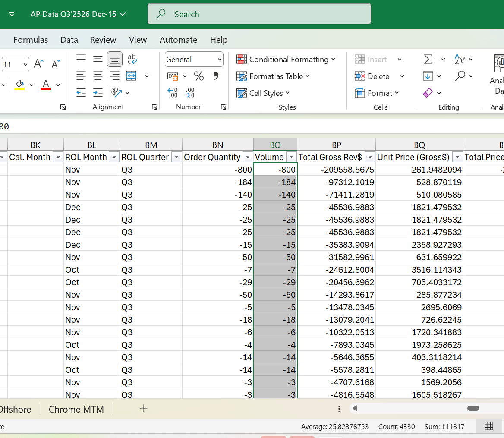Expand the ROL Quarter filter dropdown
Image resolution: width=504 pixels, height=438 pixels.
[176, 157]
